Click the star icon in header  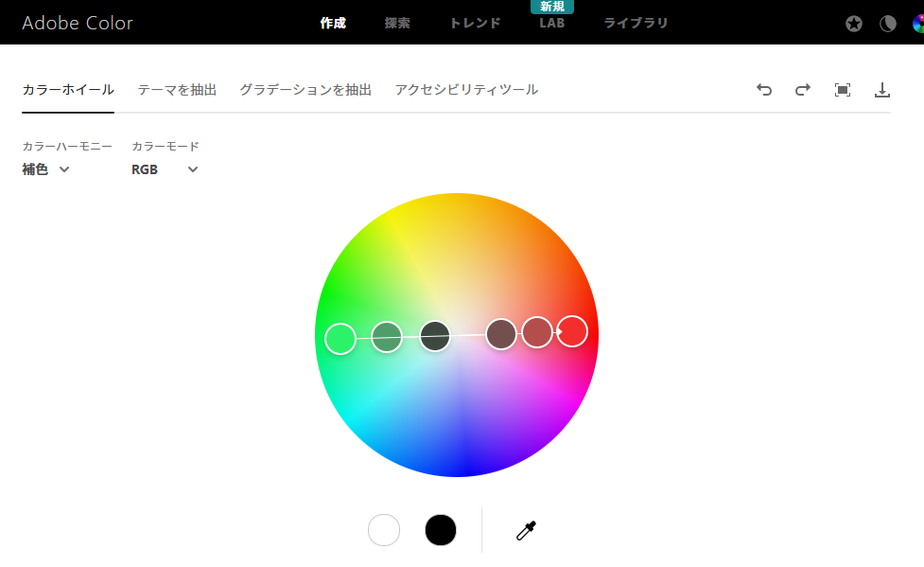point(854,24)
